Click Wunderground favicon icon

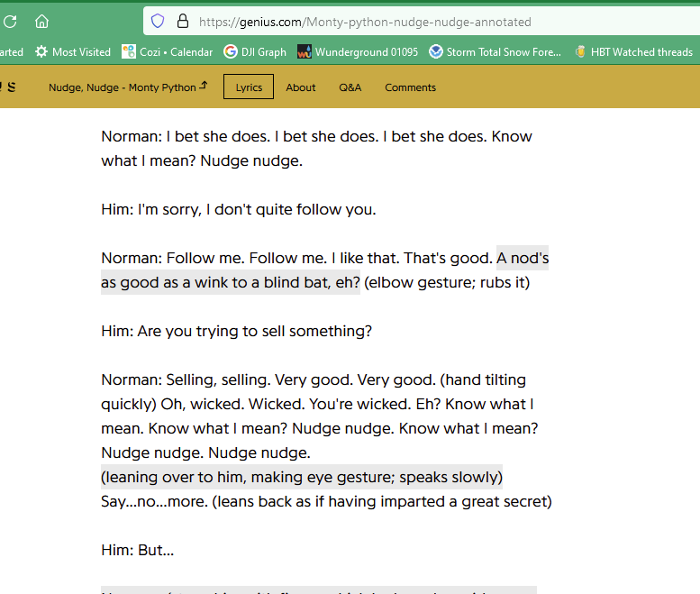tap(305, 51)
